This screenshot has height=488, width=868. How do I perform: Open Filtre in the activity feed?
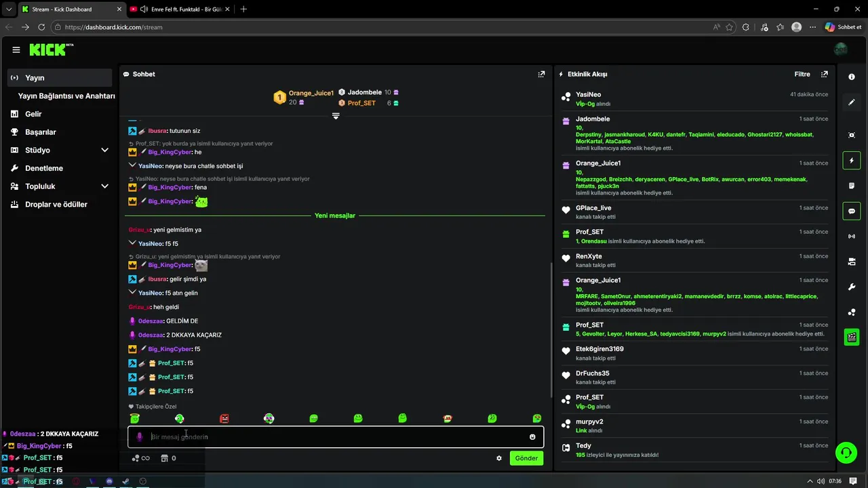click(802, 74)
